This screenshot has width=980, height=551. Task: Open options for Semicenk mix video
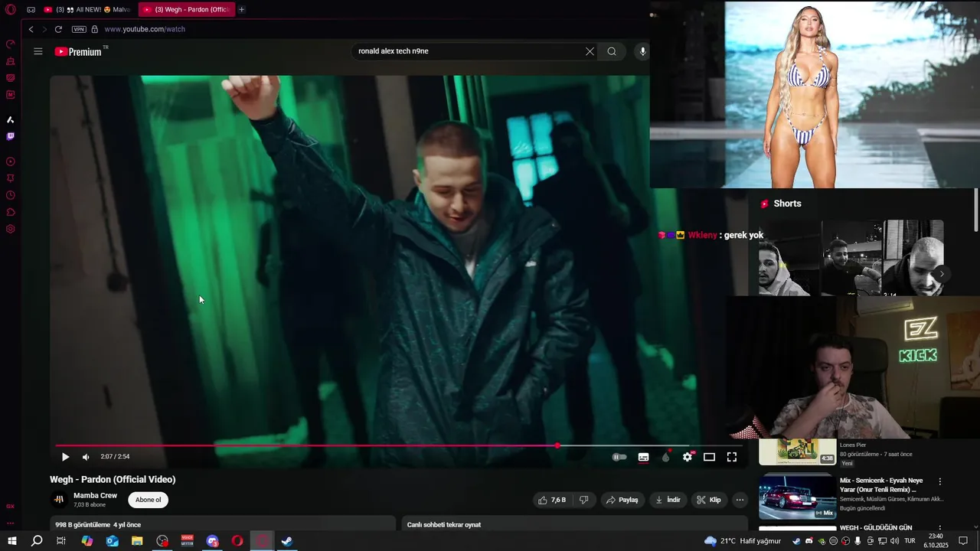pos(940,482)
